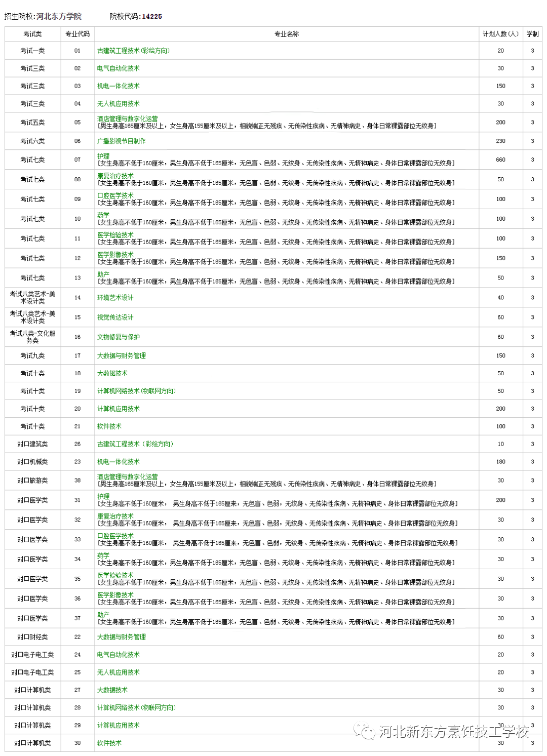547x756 pixels.
Task: Open 电气自动化技术 link in code 02 row
Action: tap(118, 68)
